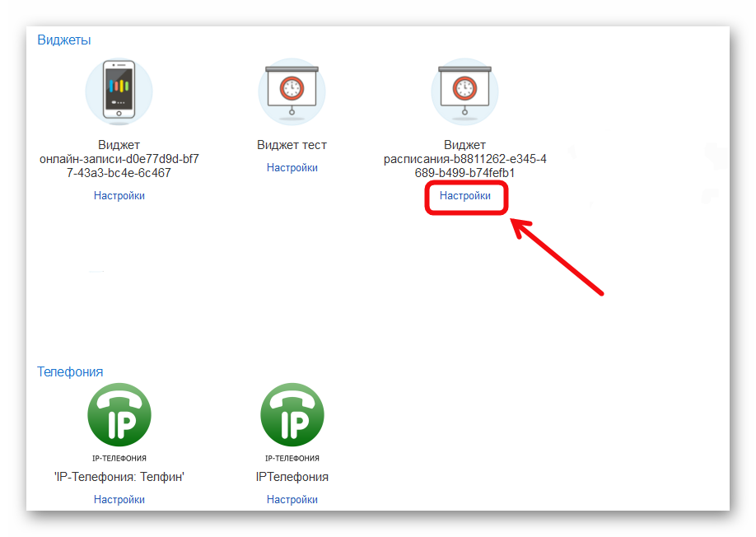Viewport: 756px width, 537px height.
Task: Open Настройки for 'IP-Телефония: Телфин'
Action: point(119,499)
